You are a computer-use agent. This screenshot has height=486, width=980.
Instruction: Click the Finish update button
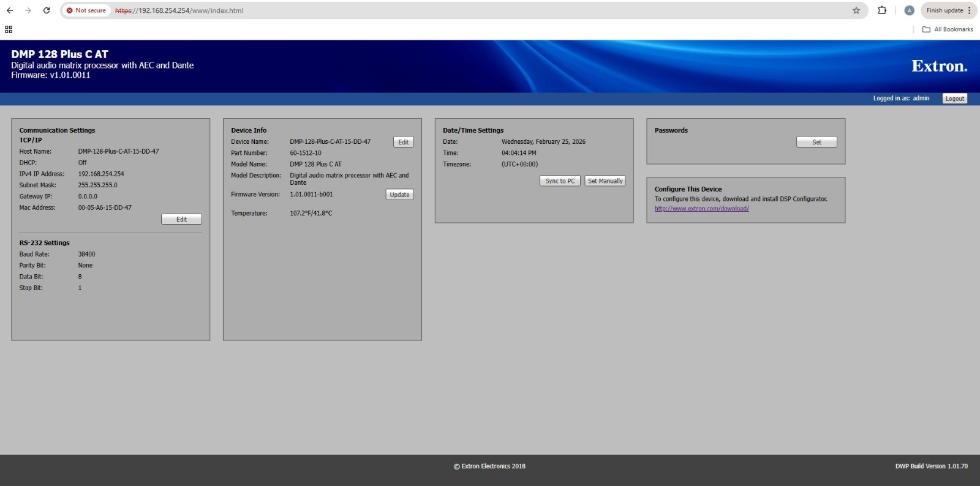(x=944, y=10)
